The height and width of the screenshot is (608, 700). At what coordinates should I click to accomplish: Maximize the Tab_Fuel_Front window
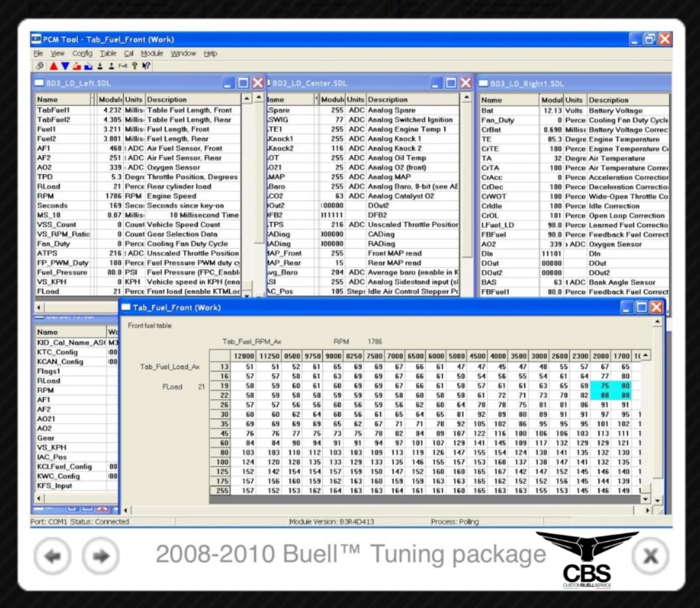(x=642, y=307)
